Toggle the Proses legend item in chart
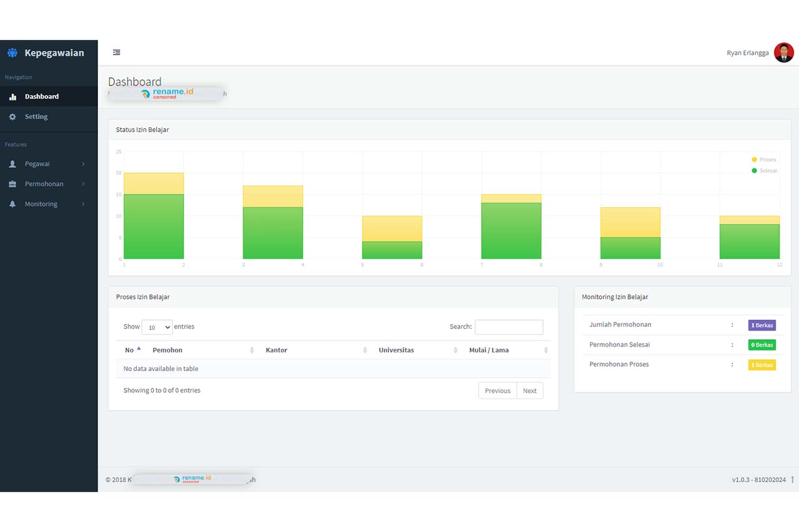This screenshot has width=799, height=532. [x=763, y=160]
